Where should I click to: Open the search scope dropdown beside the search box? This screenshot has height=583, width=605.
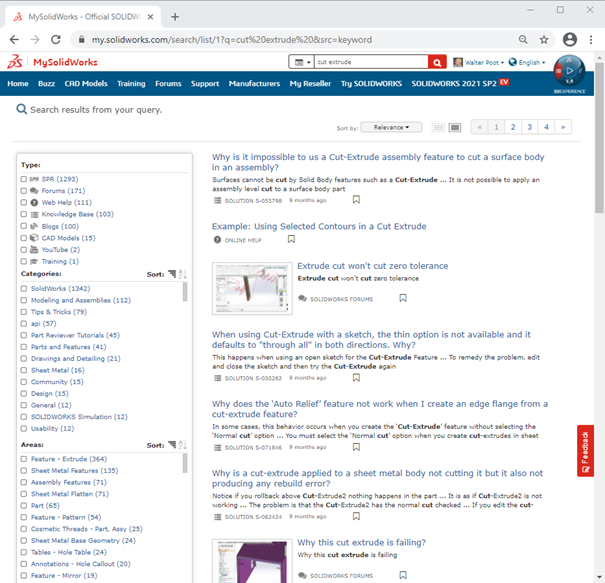(301, 62)
